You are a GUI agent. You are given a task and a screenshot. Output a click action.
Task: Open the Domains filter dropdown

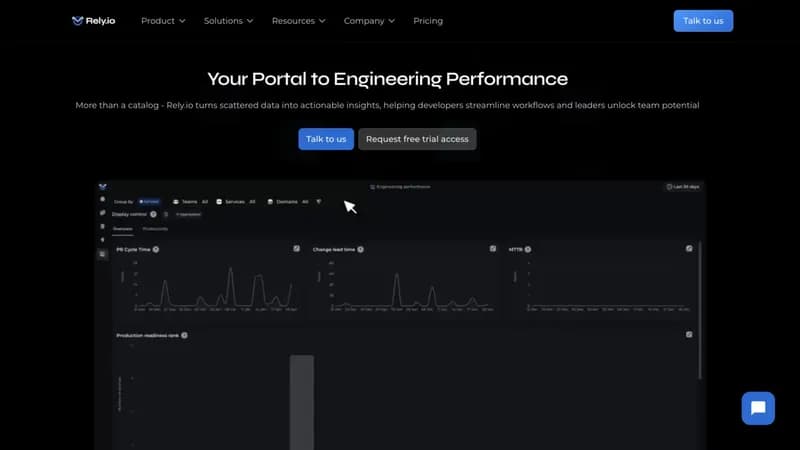[x=288, y=202]
